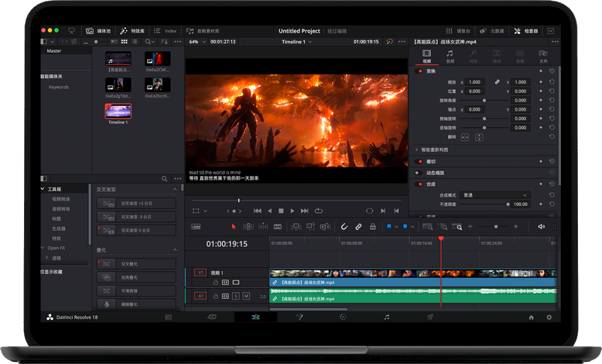The height and width of the screenshot is (364, 602).
Task: Toggle the 裁切 (Cropping) section switch
Action: [x=419, y=162]
